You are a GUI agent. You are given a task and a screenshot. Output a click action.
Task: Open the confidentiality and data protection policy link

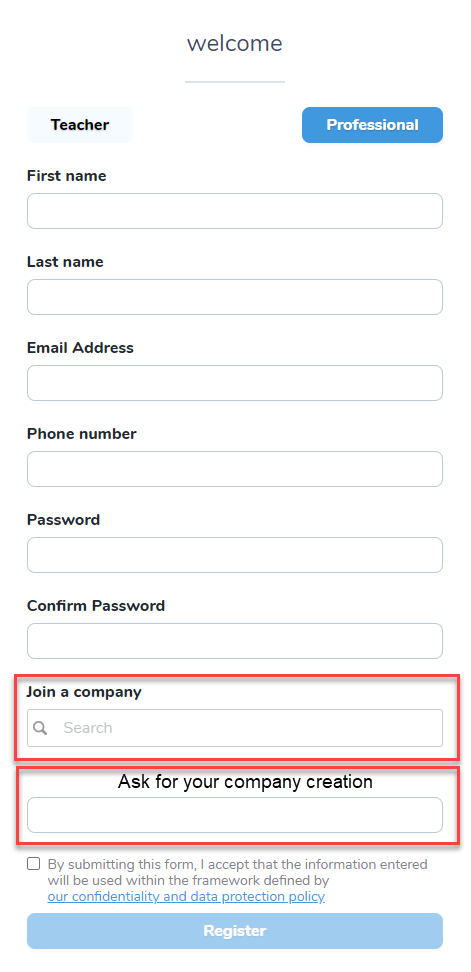[186, 897]
